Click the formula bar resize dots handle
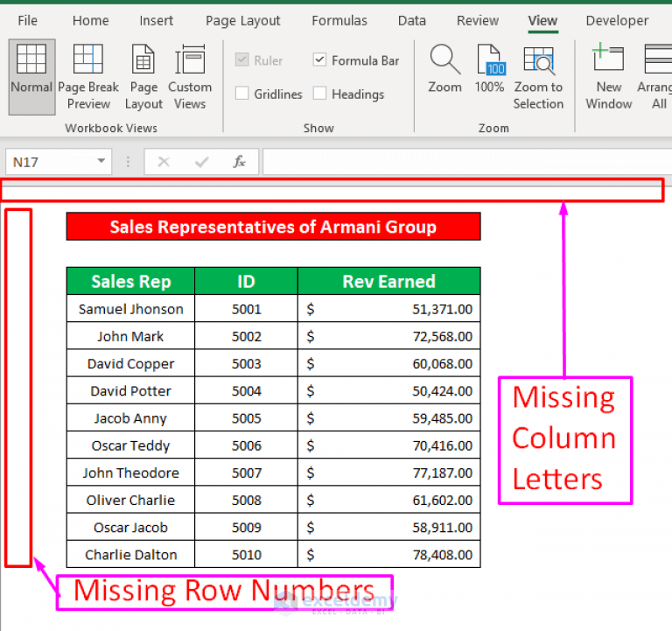The height and width of the screenshot is (631, 672). [128, 162]
